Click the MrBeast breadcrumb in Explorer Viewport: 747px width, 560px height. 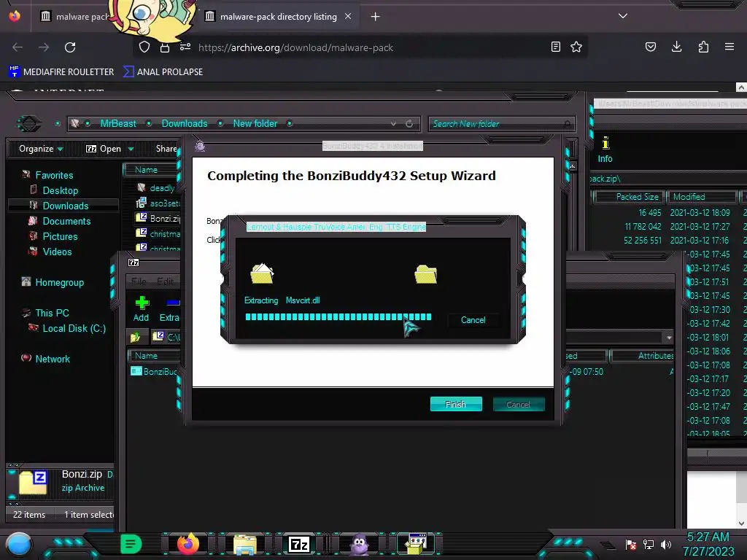click(x=118, y=123)
